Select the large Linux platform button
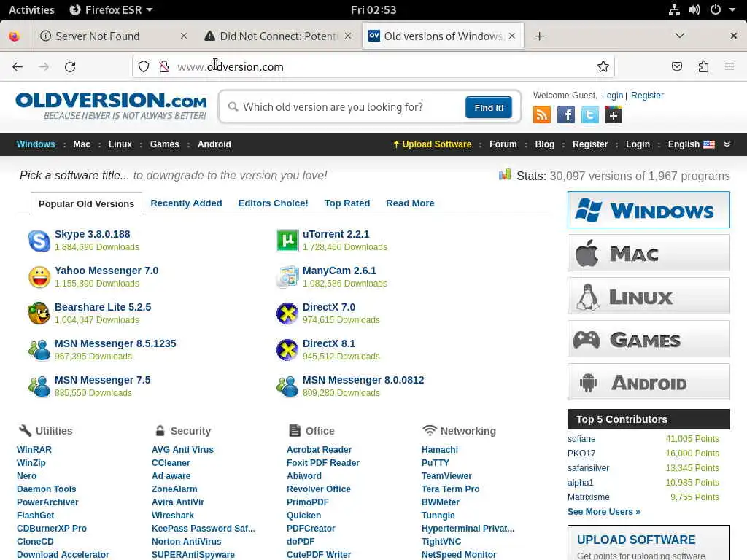The height and width of the screenshot is (560, 747). pyautogui.click(x=649, y=296)
